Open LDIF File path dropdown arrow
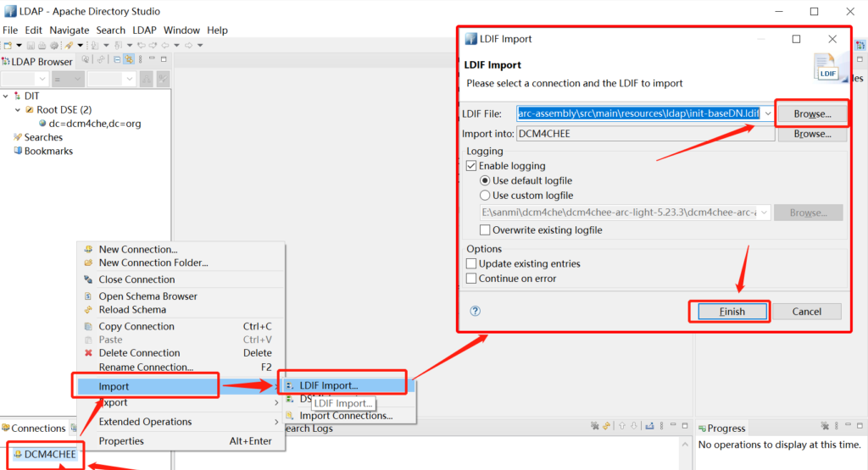868x470 pixels. click(x=768, y=114)
